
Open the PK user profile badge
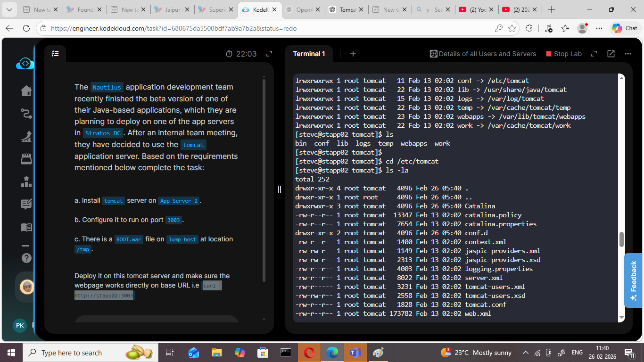tap(20, 326)
